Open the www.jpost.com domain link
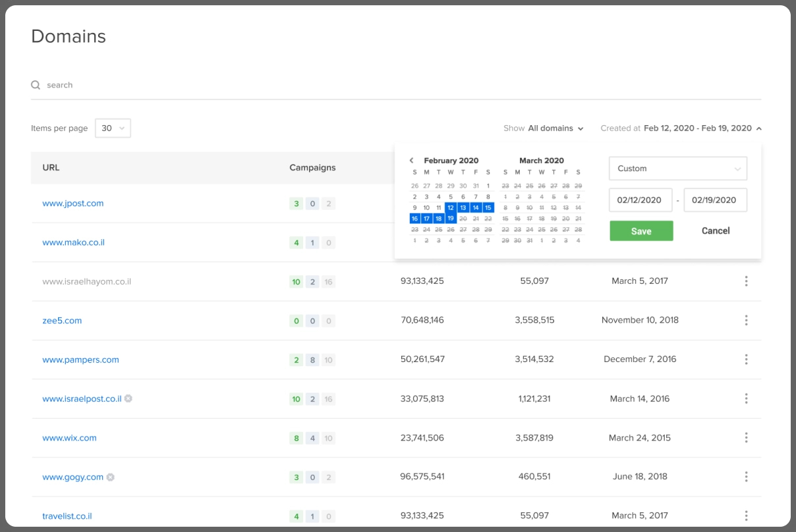This screenshot has height=532, width=796. (x=73, y=203)
